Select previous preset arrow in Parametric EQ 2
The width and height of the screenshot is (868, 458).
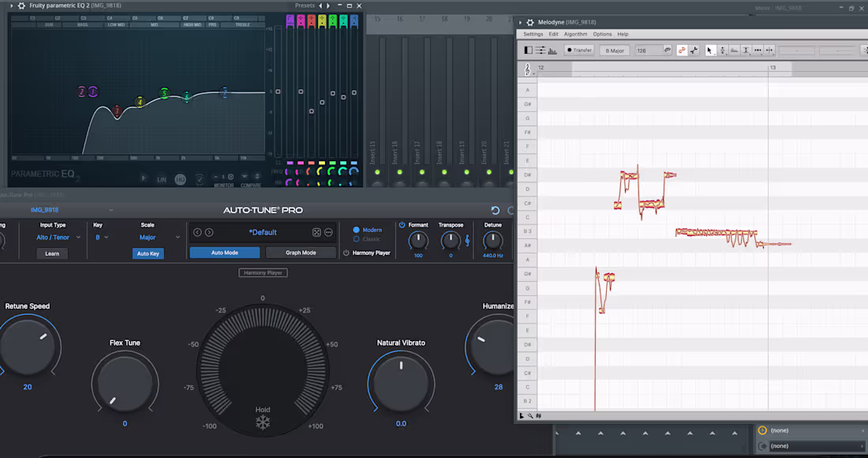coord(320,6)
